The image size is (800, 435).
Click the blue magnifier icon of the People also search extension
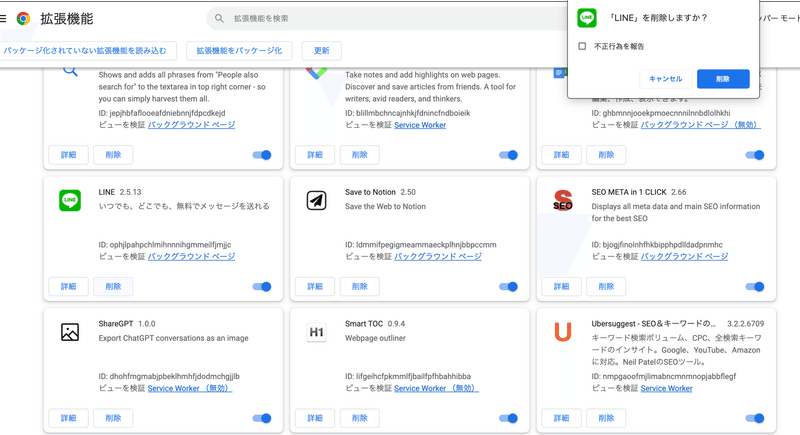point(70,71)
